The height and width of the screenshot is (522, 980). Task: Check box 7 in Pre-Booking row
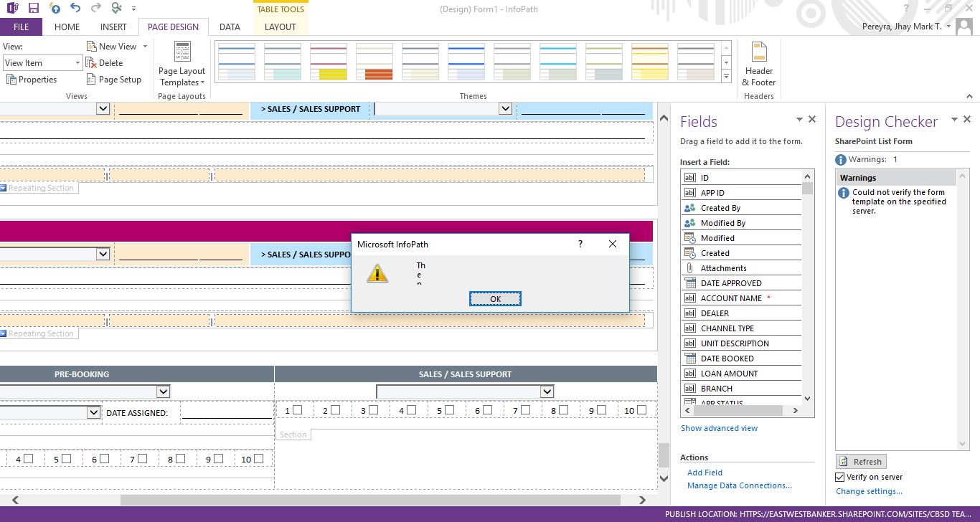pos(143,459)
